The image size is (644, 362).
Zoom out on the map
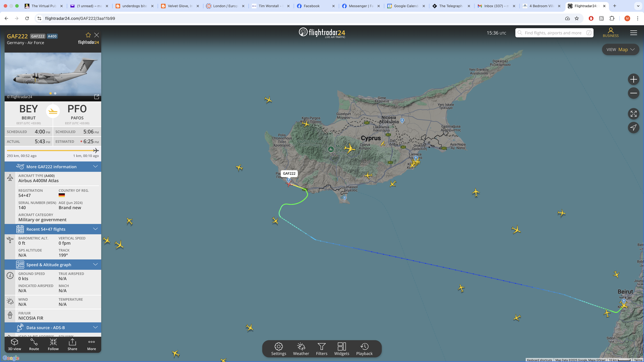tap(634, 93)
